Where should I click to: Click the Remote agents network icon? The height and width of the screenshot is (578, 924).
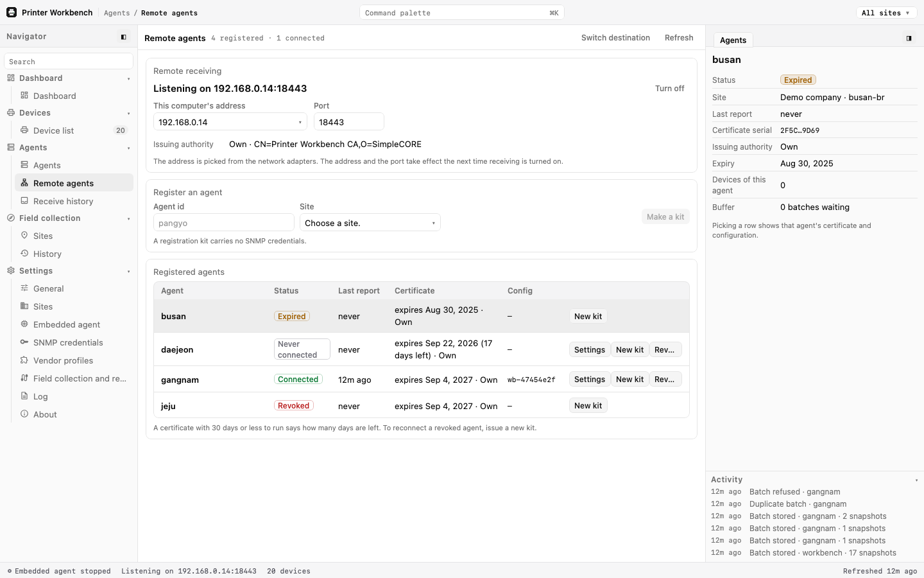24,183
